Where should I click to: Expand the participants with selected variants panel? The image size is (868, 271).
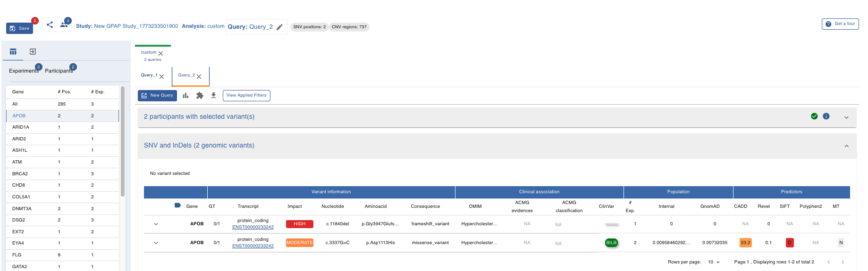846,117
